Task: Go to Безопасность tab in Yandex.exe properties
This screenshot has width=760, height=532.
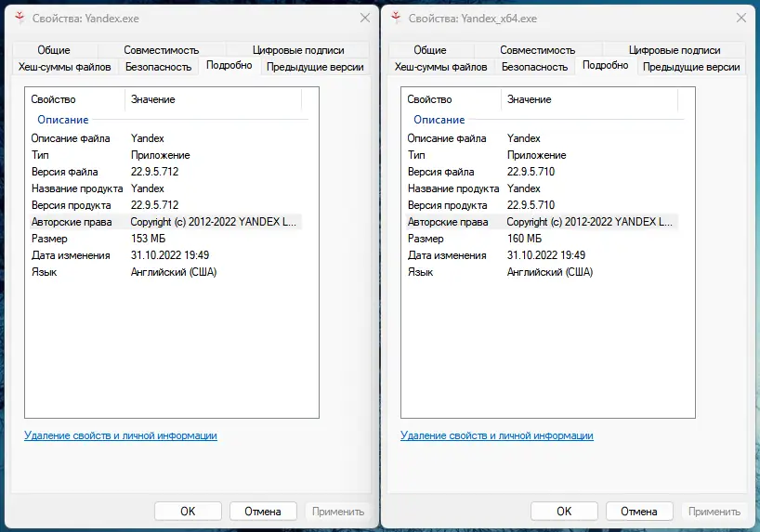Action: pyautogui.click(x=158, y=67)
